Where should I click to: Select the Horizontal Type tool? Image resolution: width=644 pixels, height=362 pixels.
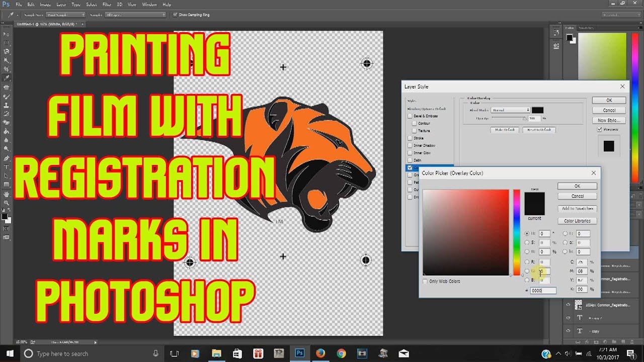coord(7,167)
